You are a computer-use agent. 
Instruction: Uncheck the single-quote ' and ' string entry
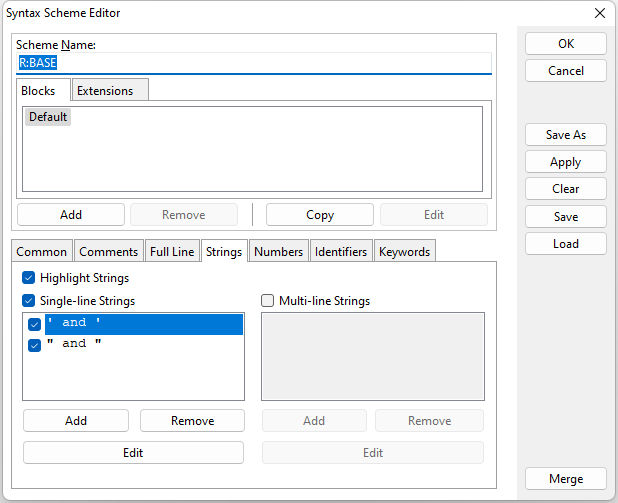35,324
